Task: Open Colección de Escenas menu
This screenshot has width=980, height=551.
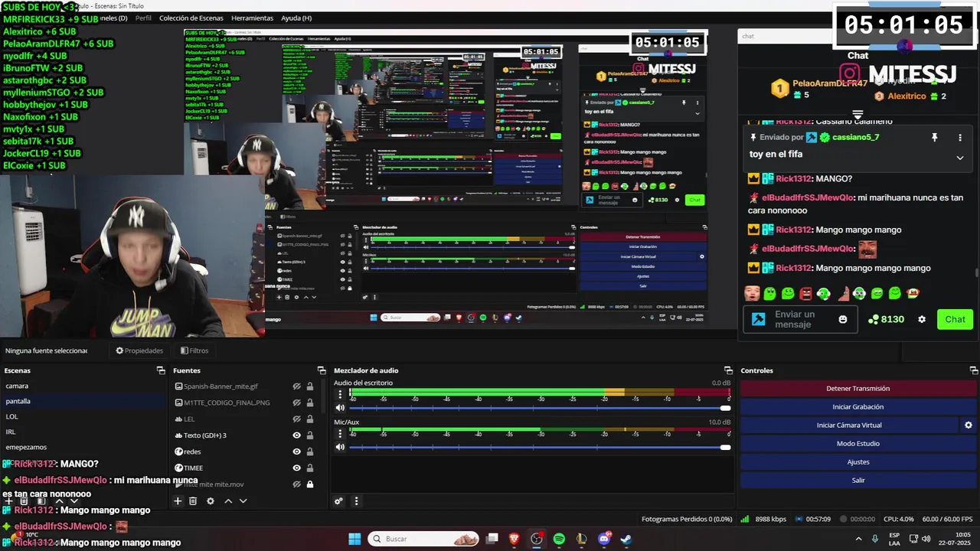Action: pos(191,18)
